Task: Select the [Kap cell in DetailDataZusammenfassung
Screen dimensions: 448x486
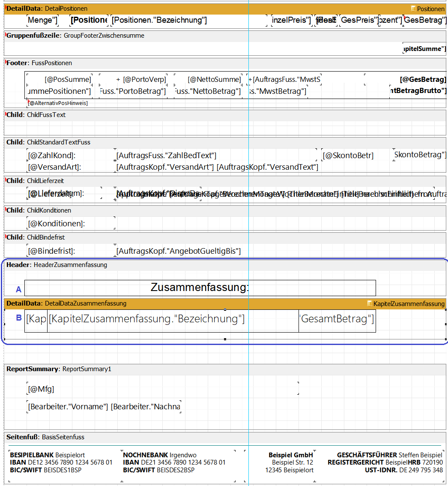Action: tap(36, 321)
